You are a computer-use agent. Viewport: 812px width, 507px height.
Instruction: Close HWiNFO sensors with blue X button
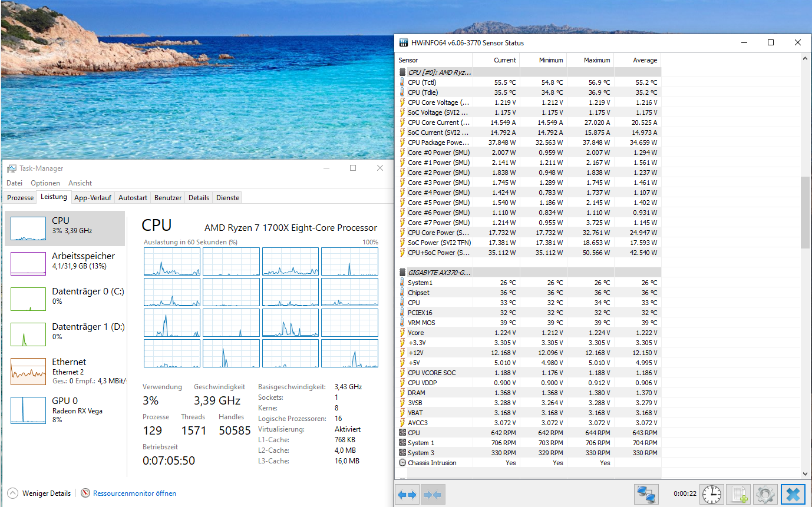(x=793, y=494)
